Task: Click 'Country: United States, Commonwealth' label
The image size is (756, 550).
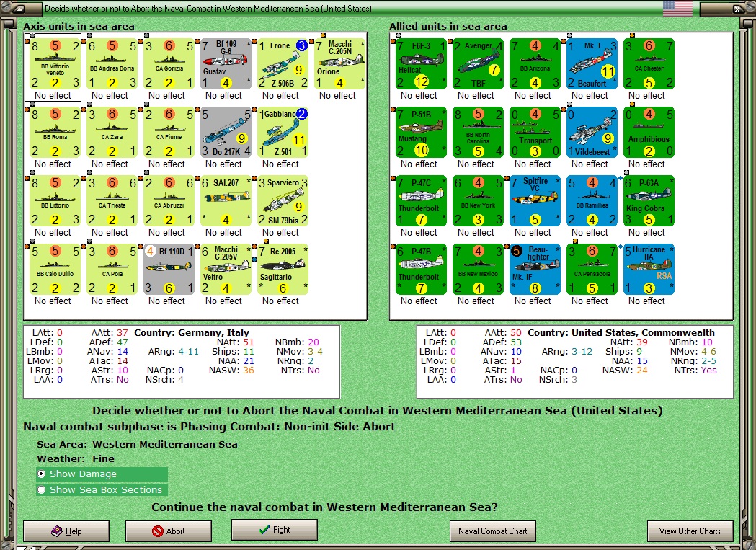Action: pyautogui.click(x=621, y=332)
